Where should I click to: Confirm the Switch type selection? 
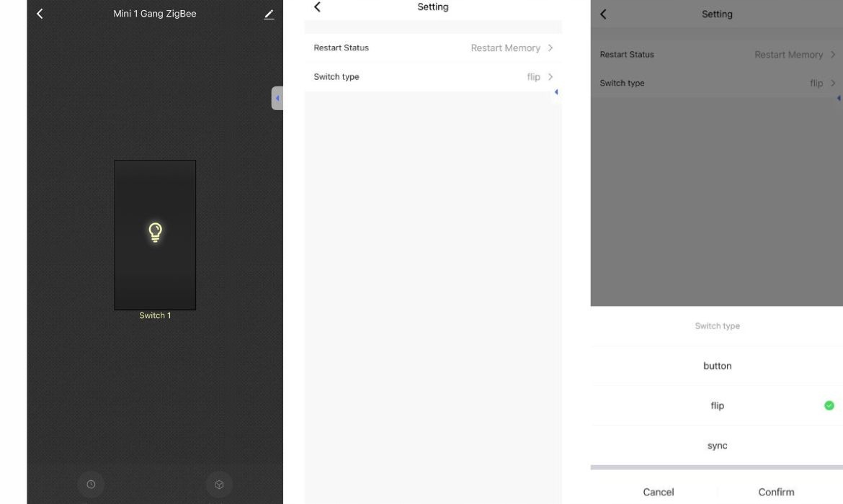(776, 492)
